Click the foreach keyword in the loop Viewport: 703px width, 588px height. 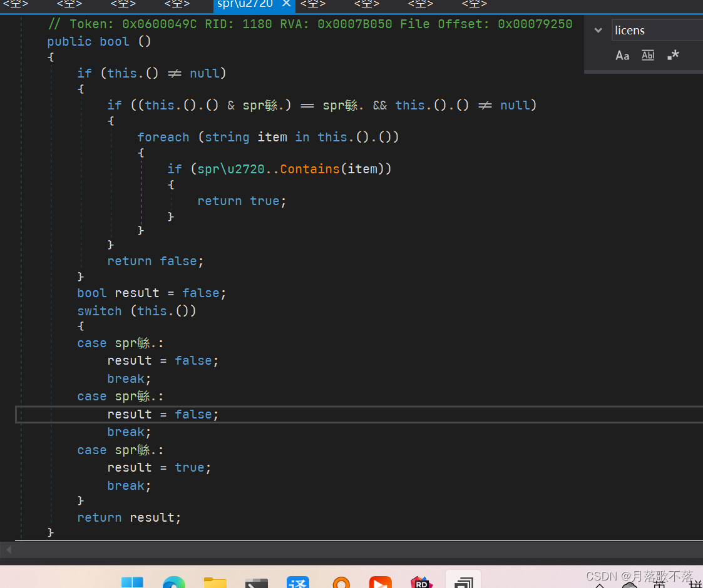163,137
